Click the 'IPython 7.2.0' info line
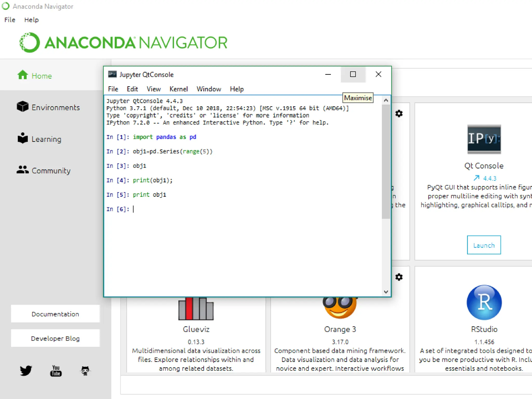This screenshot has height=399, width=532. [217, 123]
